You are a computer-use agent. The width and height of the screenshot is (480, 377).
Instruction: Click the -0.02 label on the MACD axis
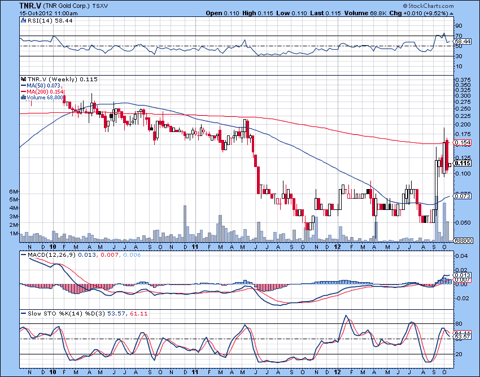463,298
